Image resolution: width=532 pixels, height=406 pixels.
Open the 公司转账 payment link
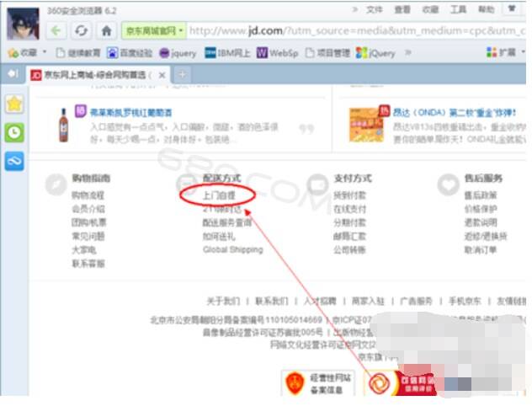(x=349, y=250)
